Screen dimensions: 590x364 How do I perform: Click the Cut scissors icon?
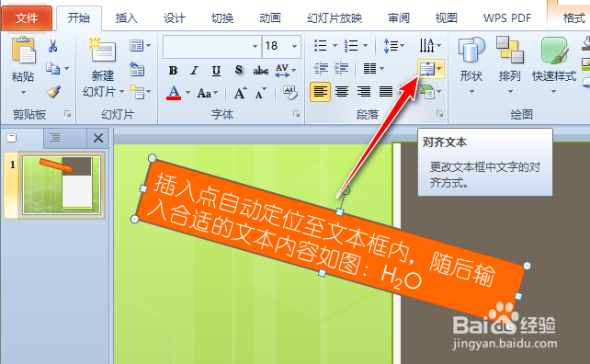tap(52, 46)
